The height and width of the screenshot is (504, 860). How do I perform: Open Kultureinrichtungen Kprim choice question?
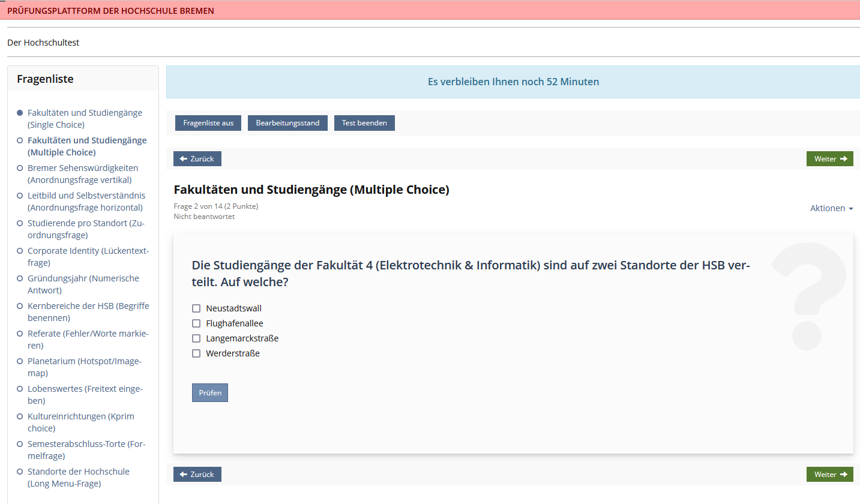pyautogui.click(x=81, y=422)
